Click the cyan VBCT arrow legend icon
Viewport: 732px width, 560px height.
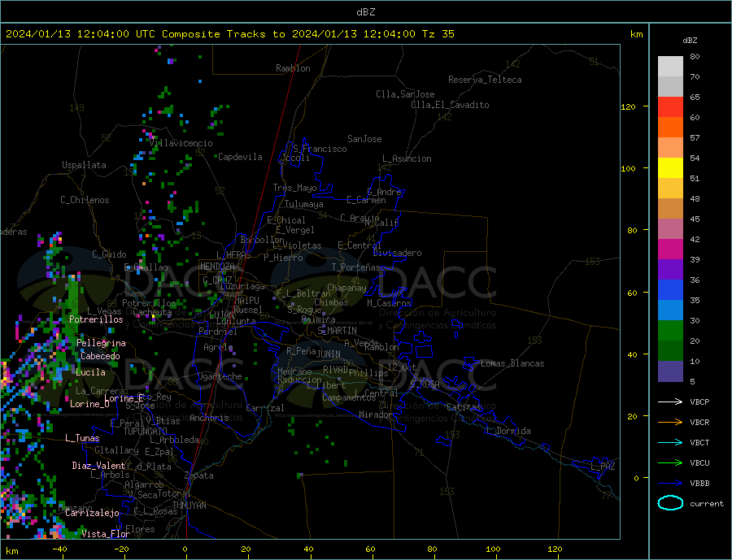(670, 442)
